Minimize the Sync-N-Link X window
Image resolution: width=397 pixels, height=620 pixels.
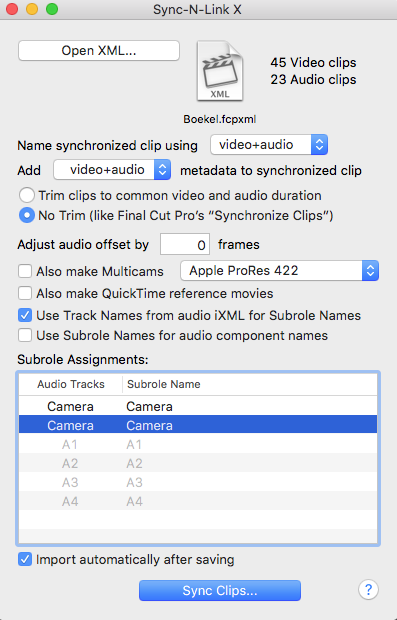32,9
